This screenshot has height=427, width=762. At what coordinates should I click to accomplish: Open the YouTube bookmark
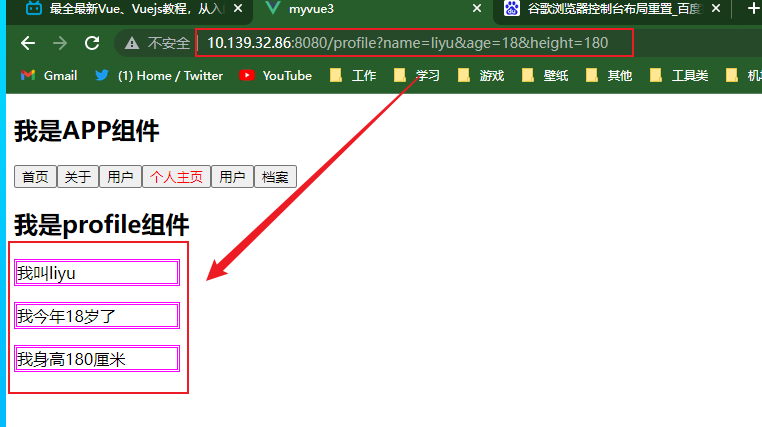point(276,76)
